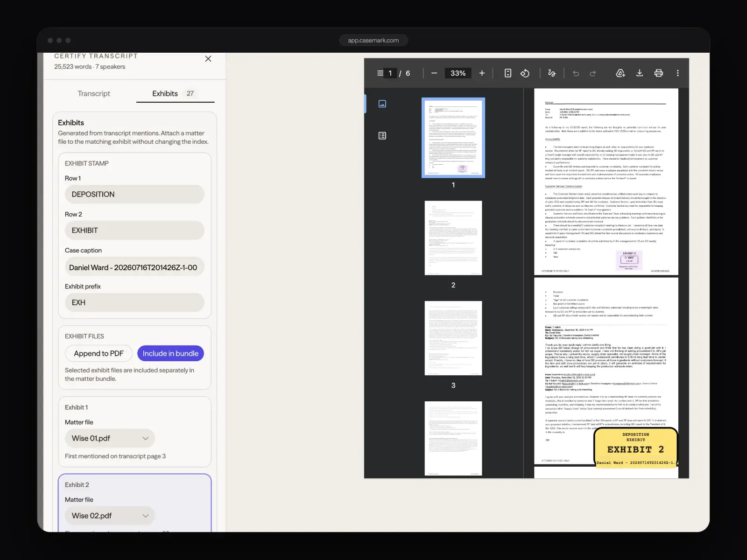Viewport: 747px width, 560px height.
Task: Select page 1 thumbnail
Action: (453, 138)
